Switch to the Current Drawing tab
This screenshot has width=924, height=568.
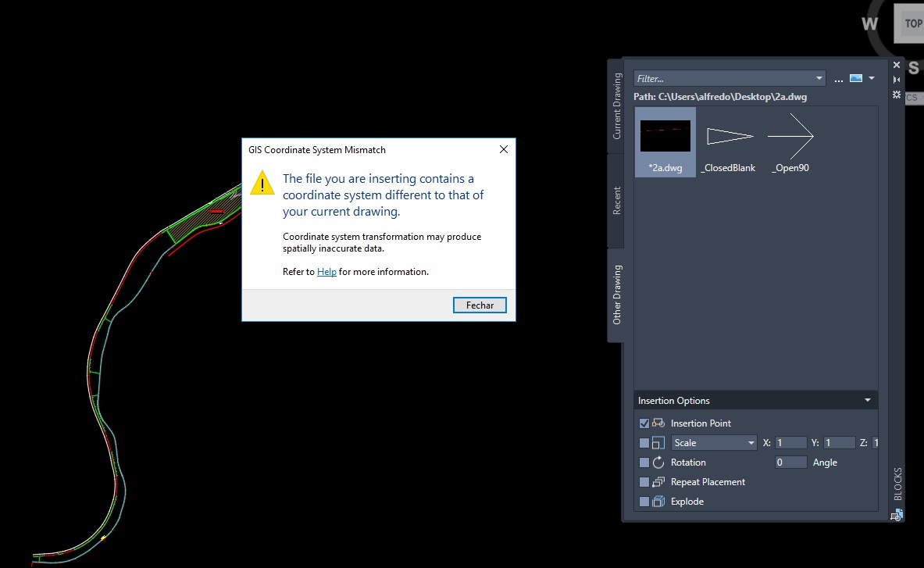(x=615, y=105)
